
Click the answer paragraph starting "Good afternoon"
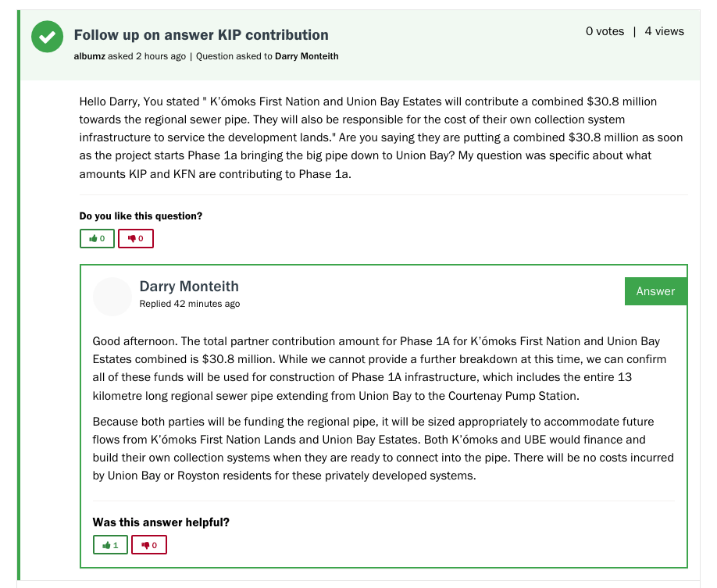click(376, 368)
